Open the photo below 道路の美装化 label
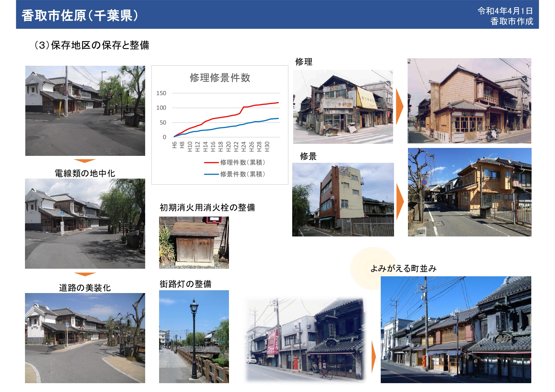Viewport: 555px width, 392px height. point(85,338)
